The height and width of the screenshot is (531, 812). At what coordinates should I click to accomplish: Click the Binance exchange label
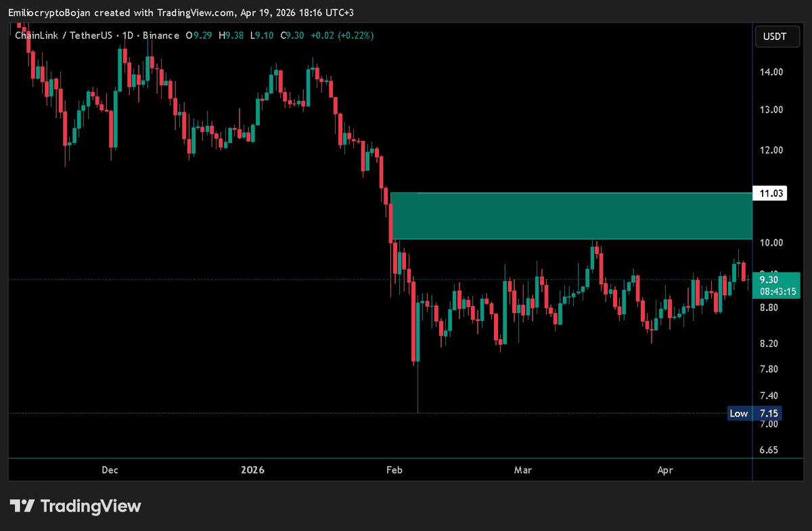(x=161, y=35)
